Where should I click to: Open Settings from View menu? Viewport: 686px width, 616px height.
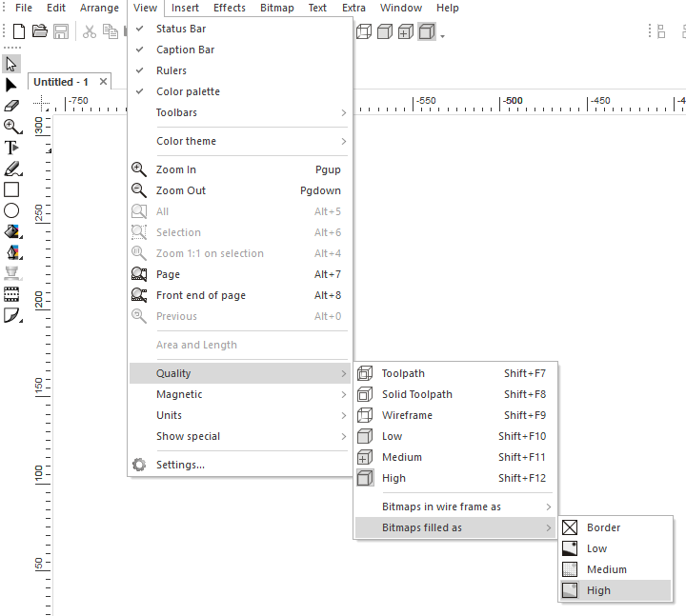pos(240,465)
